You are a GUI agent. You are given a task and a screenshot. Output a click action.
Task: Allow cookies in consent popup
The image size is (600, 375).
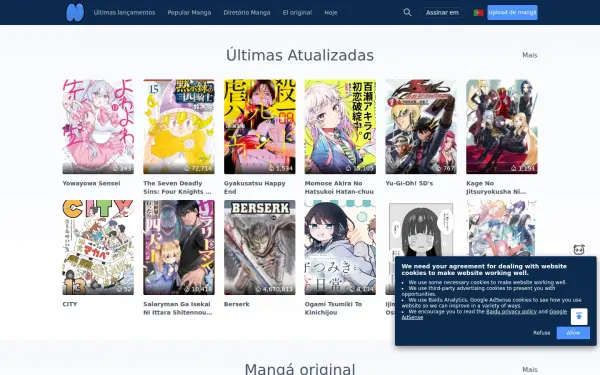tap(573, 333)
